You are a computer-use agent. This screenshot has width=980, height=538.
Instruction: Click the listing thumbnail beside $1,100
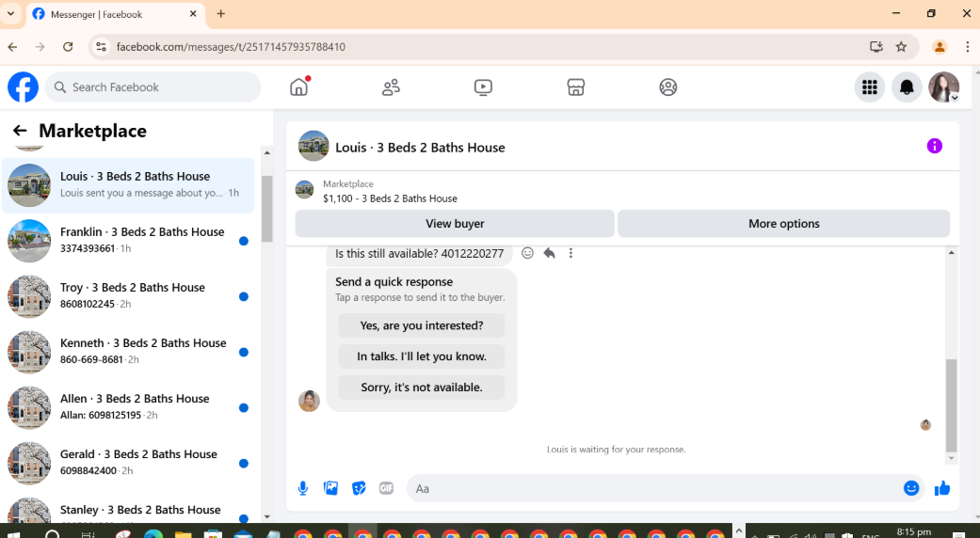[x=304, y=190]
